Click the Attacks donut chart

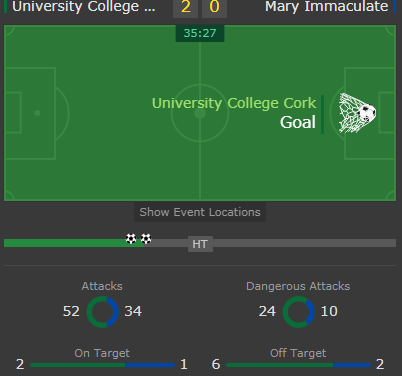(x=103, y=312)
